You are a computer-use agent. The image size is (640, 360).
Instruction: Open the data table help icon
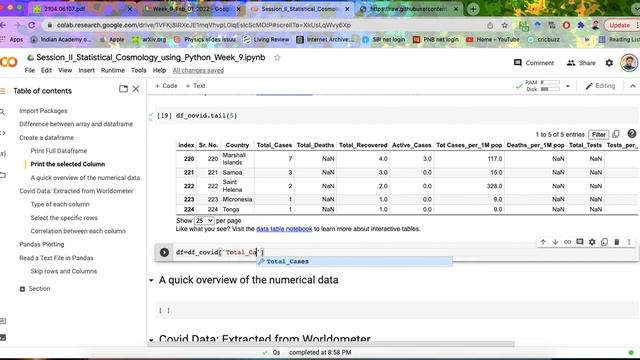click(631, 133)
